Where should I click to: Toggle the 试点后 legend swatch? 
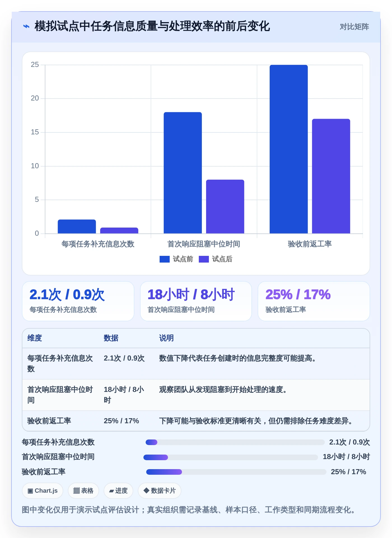[204, 259]
